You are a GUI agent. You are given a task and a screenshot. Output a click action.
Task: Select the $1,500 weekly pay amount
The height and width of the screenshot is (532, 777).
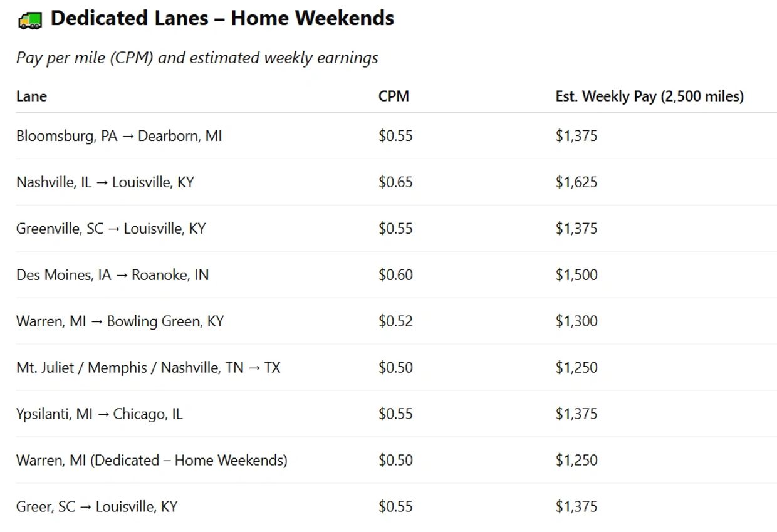576,275
